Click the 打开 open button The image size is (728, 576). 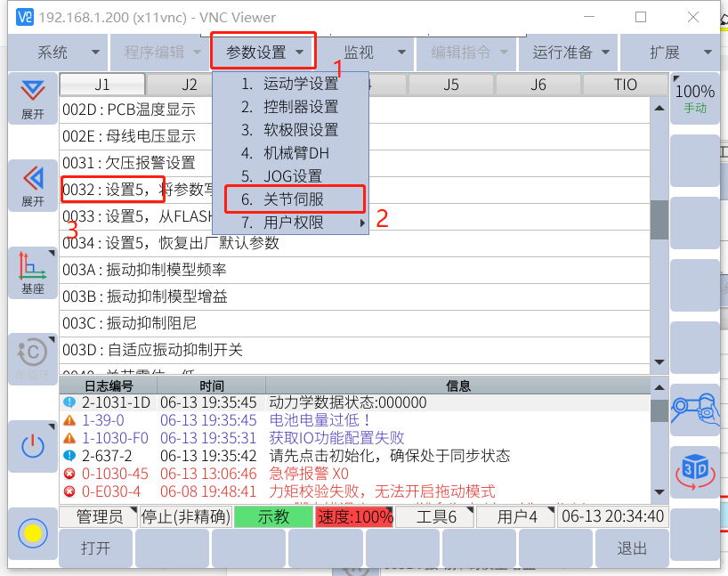coord(95,548)
